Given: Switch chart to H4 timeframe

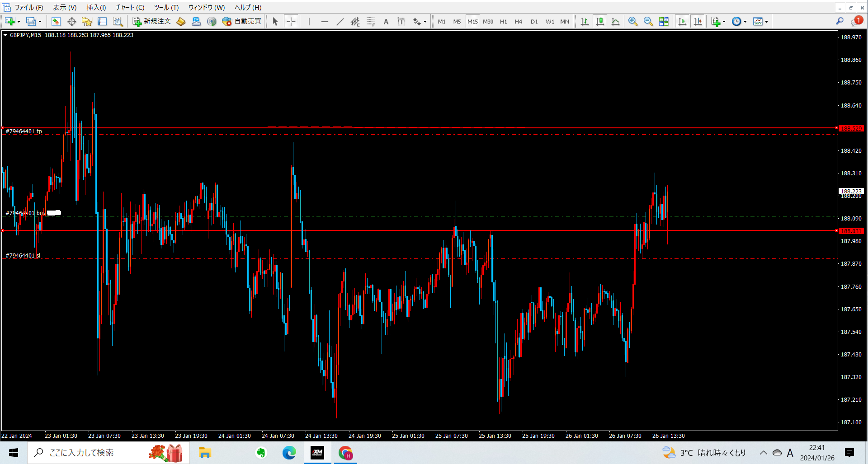Looking at the screenshot, I should coord(519,21).
